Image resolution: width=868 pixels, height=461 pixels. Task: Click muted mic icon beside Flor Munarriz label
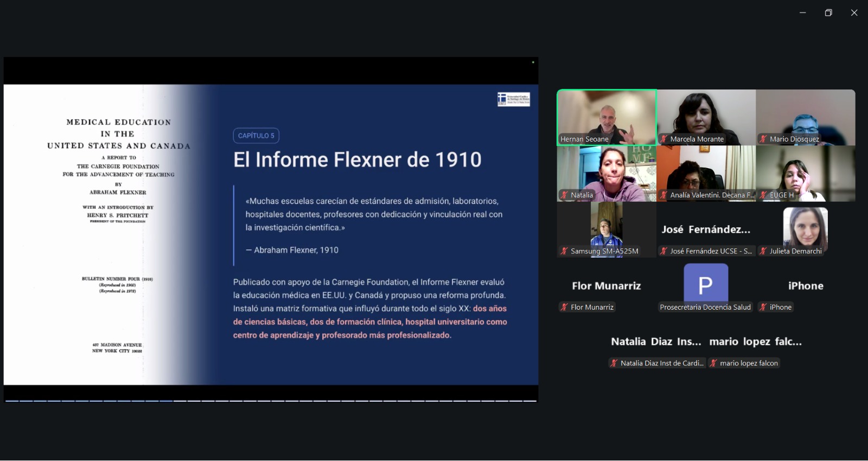(x=564, y=307)
